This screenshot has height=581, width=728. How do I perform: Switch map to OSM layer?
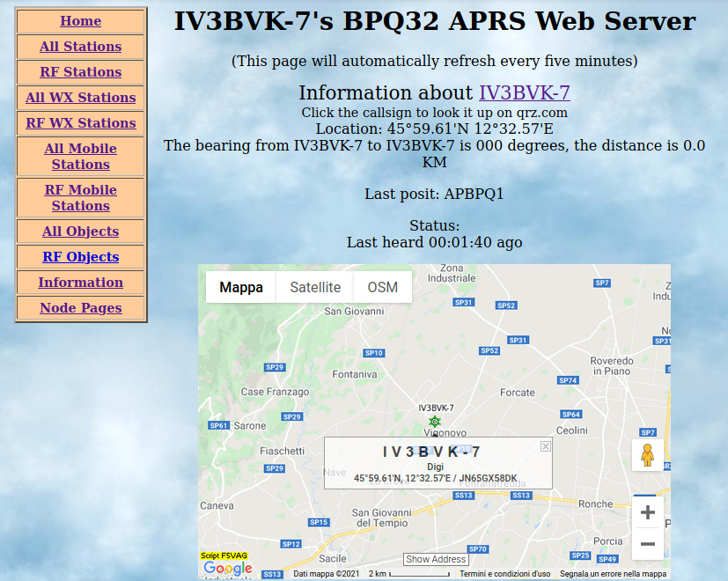pyautogui.click(x=383, y=288)
